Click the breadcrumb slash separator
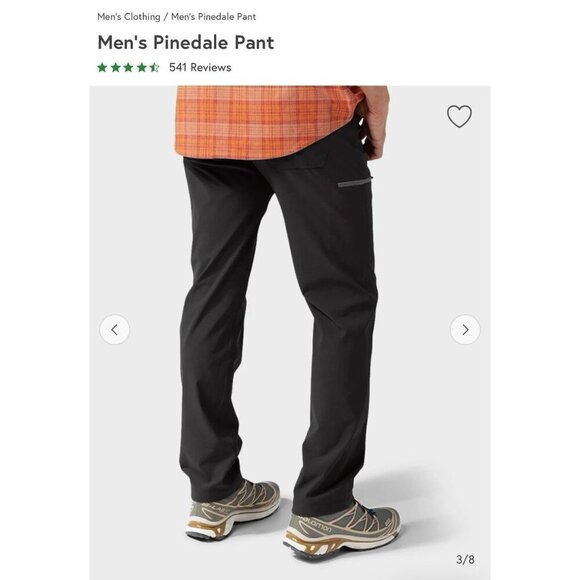This screenshot has height=580, width=580. 166,17
